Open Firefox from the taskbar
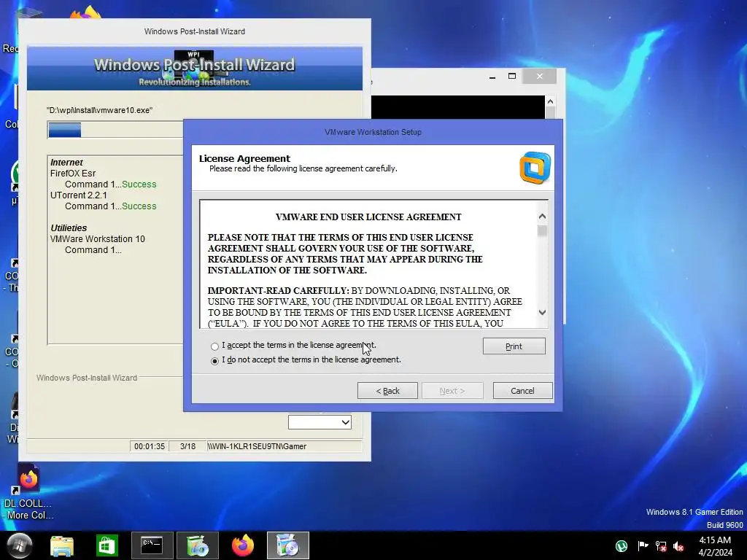 coord(243,545)
